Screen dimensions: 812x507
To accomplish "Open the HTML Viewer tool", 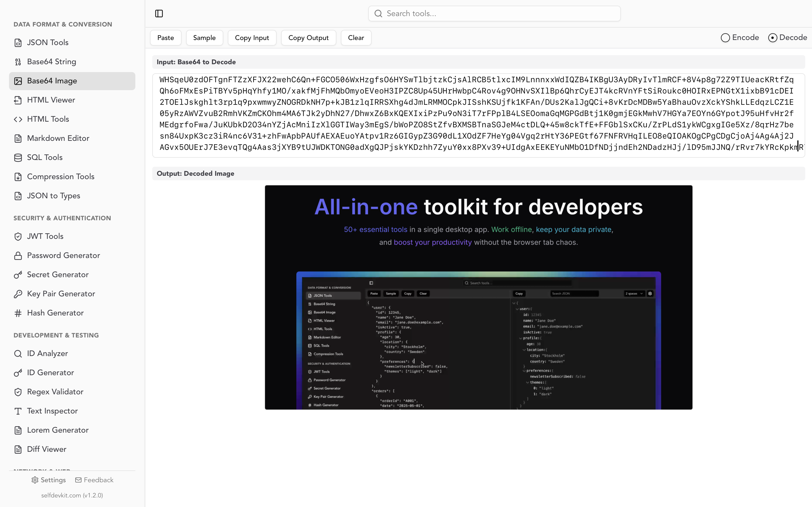I will [x=51, y=100].
